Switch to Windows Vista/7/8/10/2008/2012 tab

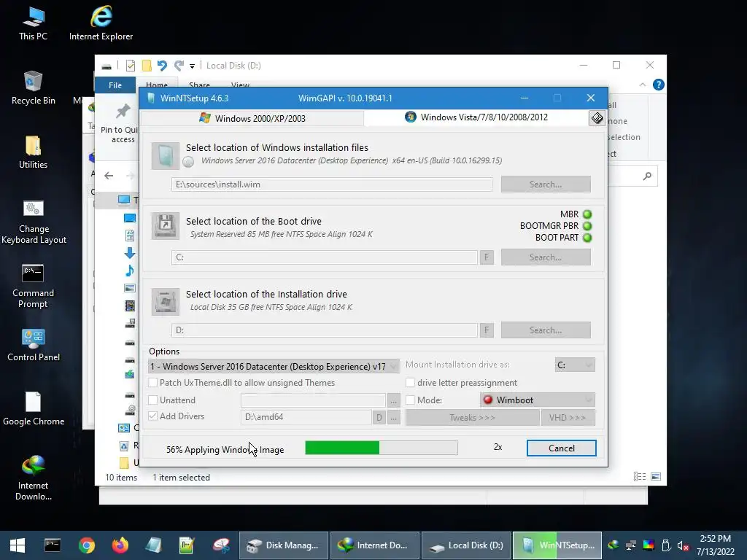(476, 117)
